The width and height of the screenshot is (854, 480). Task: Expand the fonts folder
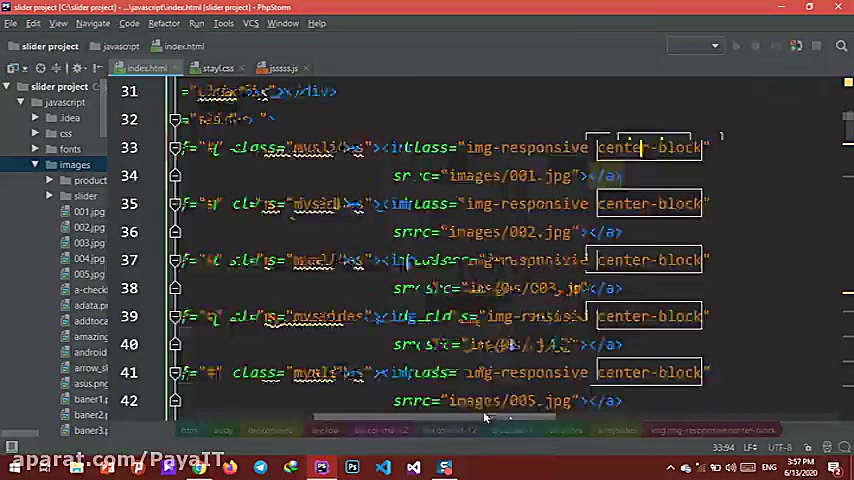tap(36, 149)
